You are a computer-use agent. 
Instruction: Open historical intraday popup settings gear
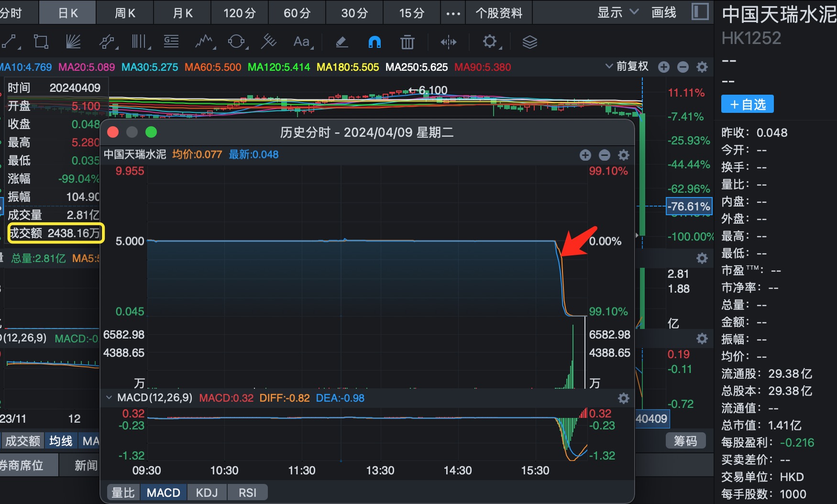[x=624, y=155]
